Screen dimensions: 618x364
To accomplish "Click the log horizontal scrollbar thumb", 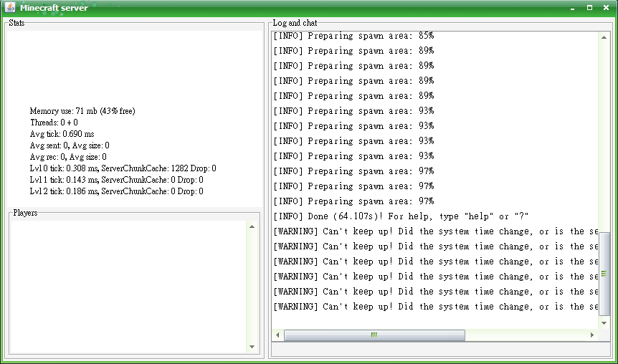I will [374, 335].
